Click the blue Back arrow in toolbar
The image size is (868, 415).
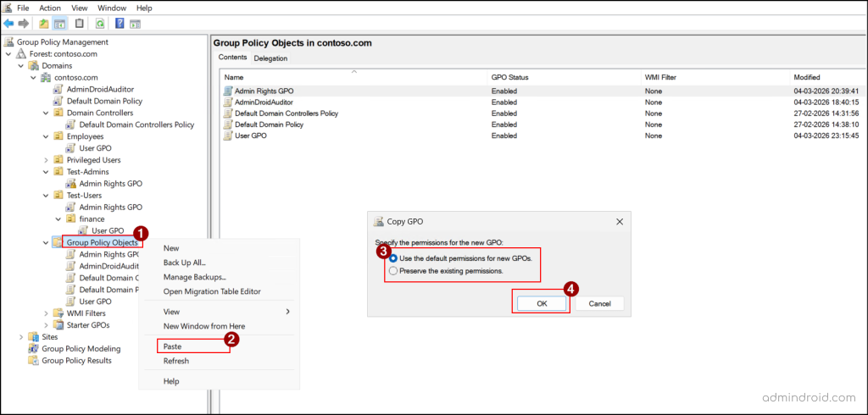pyautogui.click(x=8, y=23)
